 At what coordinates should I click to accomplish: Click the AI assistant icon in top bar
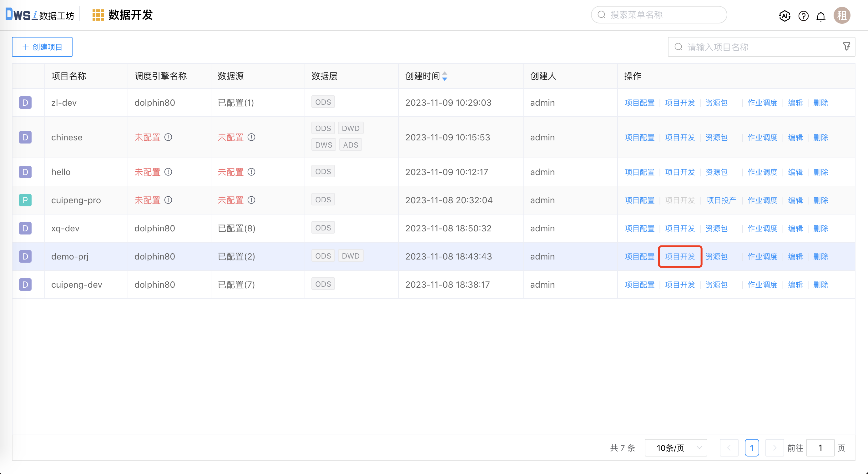point(785,16)
